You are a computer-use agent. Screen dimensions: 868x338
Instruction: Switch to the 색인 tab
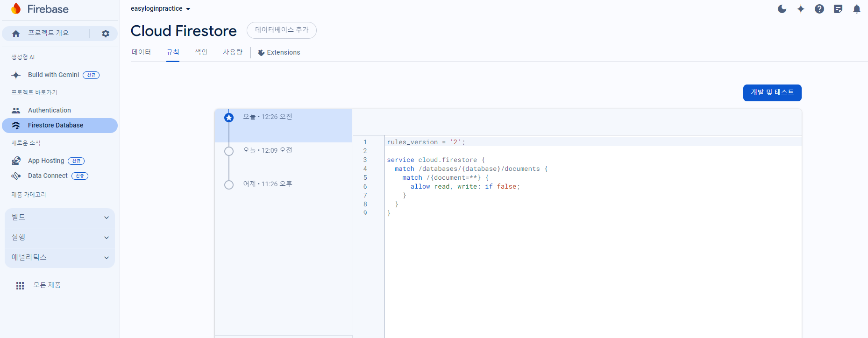click(x=201, y=52)
